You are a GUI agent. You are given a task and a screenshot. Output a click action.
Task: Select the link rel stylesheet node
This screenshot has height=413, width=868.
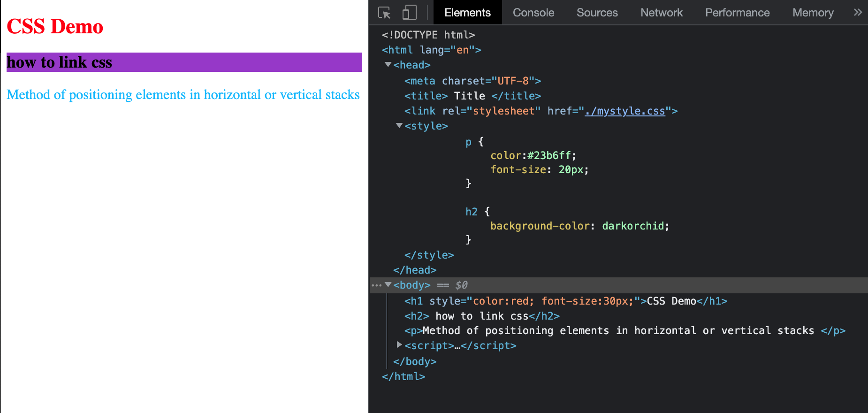541,111
